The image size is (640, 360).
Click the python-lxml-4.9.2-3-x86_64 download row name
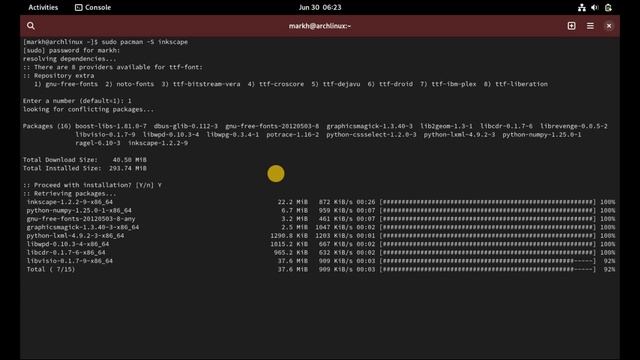pyautogui.click(x=75, y=236)
